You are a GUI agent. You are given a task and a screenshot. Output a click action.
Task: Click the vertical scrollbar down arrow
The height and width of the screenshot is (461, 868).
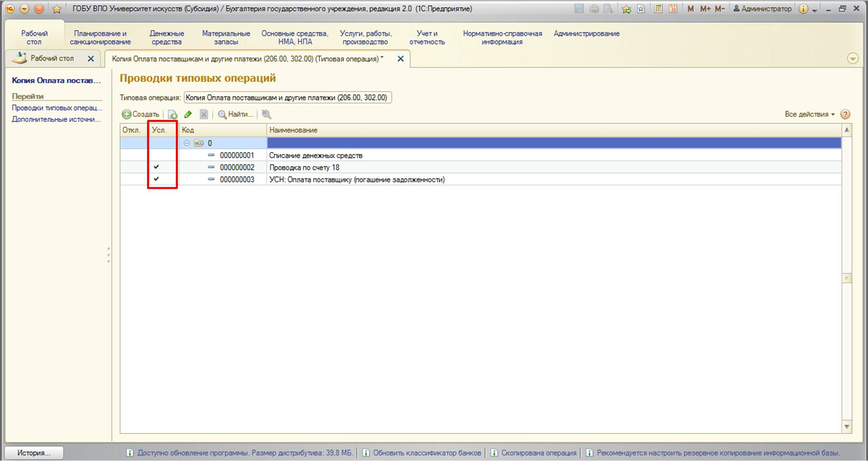point(847,427)
